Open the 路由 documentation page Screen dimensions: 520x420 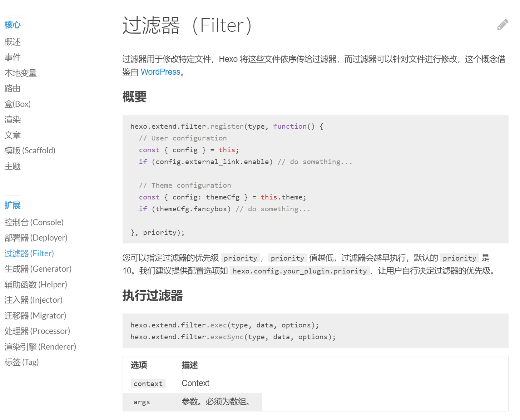coord(13,88)
